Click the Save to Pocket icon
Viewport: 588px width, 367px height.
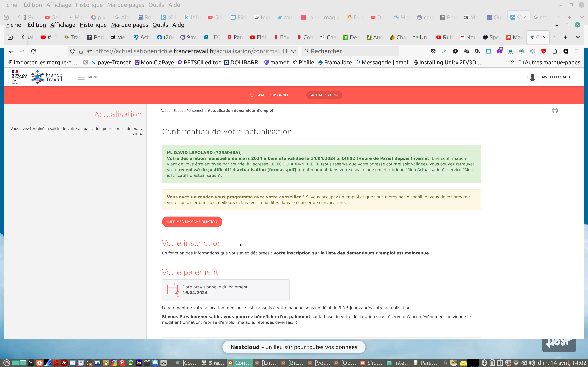pos(433,51)
